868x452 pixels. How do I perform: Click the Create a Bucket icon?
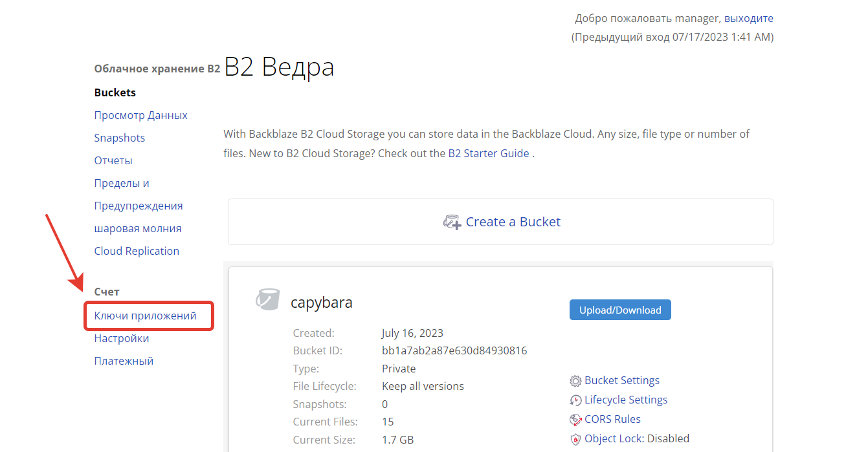click(x=452, y=222)
